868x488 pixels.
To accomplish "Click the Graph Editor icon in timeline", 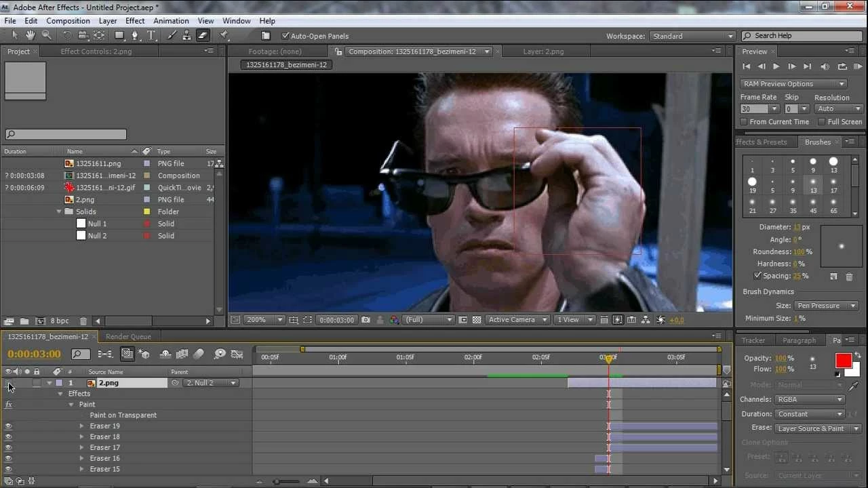I will 237,354.
